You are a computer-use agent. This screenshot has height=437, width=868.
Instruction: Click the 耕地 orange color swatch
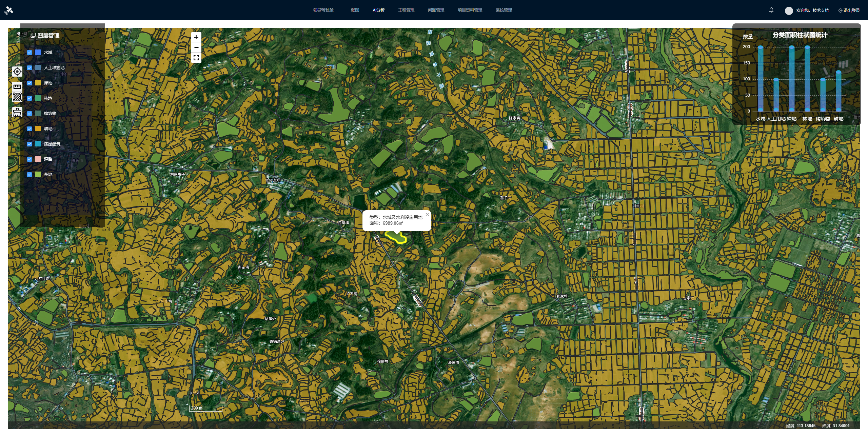(x=38, y=129)
